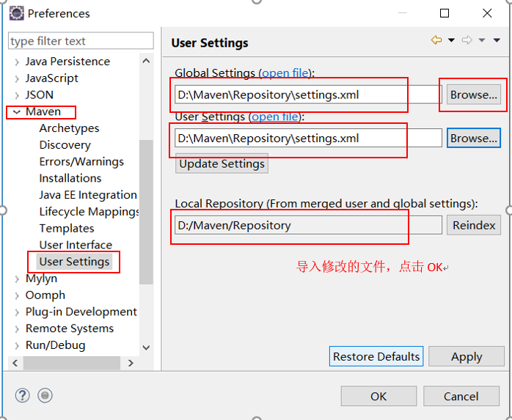Select Java EE Integration item

pyautogui.click(x=88, y=195)
